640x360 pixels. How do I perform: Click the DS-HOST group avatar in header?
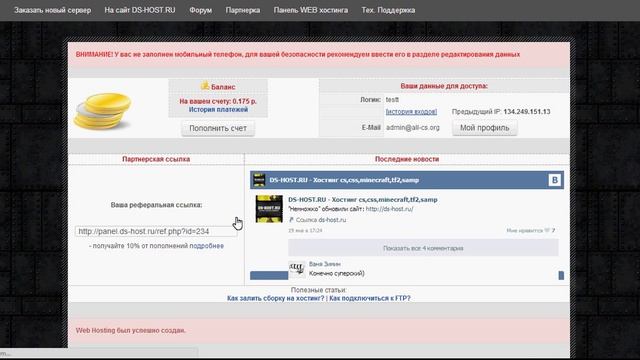(x=259, y=180)
